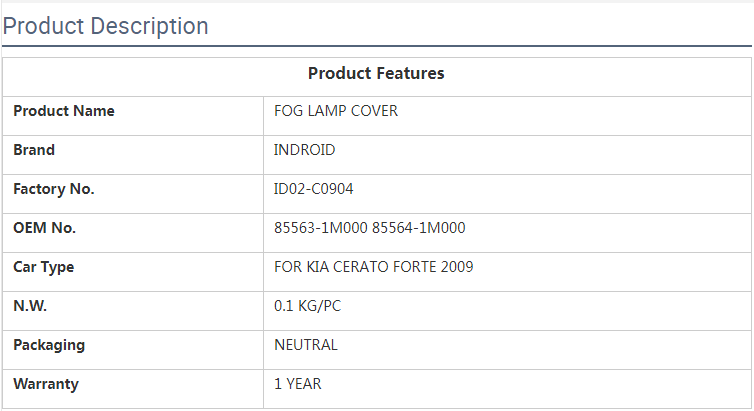Click the word Features in table header
The width and height of the screenshot is (754, 411).
click(412, 74)
